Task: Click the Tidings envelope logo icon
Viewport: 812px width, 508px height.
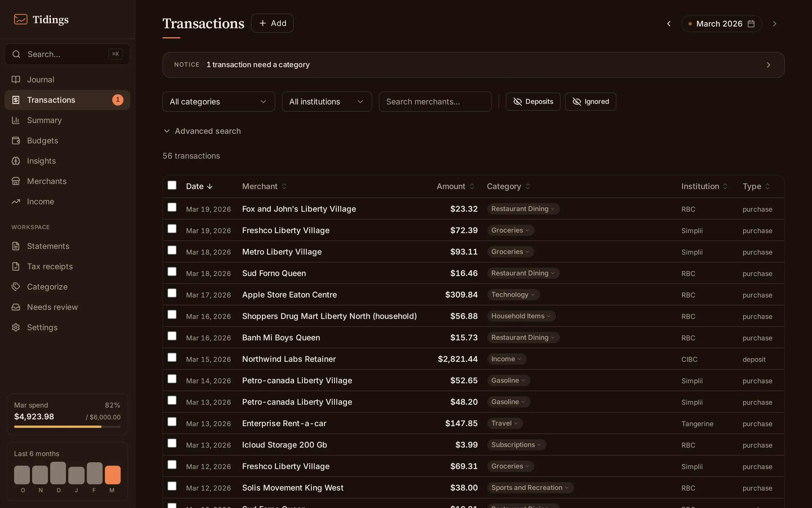Action: (x=21, y=19)
